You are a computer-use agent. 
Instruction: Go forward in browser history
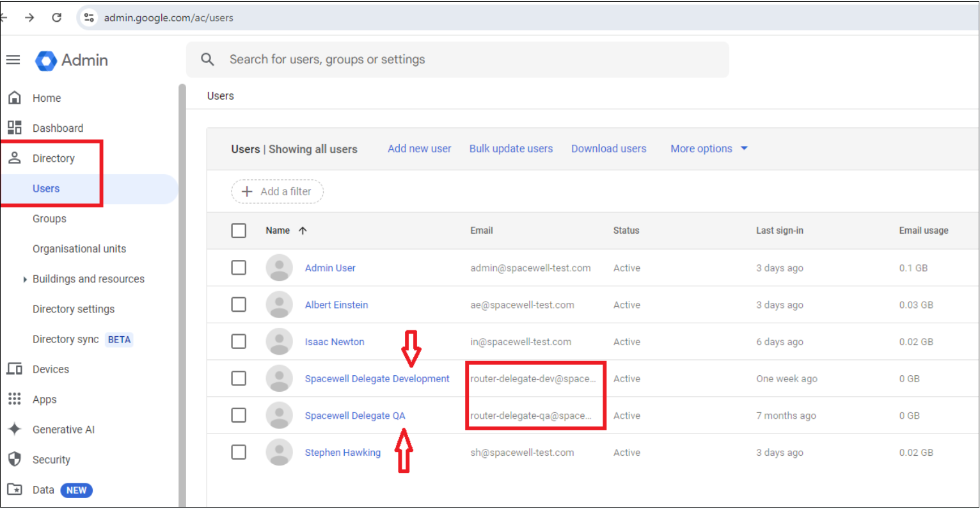tap(29, 17)
